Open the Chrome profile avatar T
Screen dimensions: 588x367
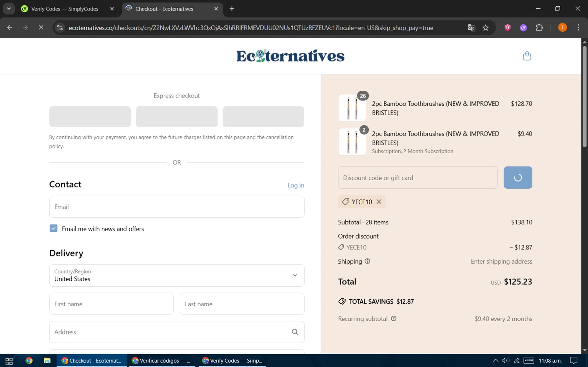563,28
